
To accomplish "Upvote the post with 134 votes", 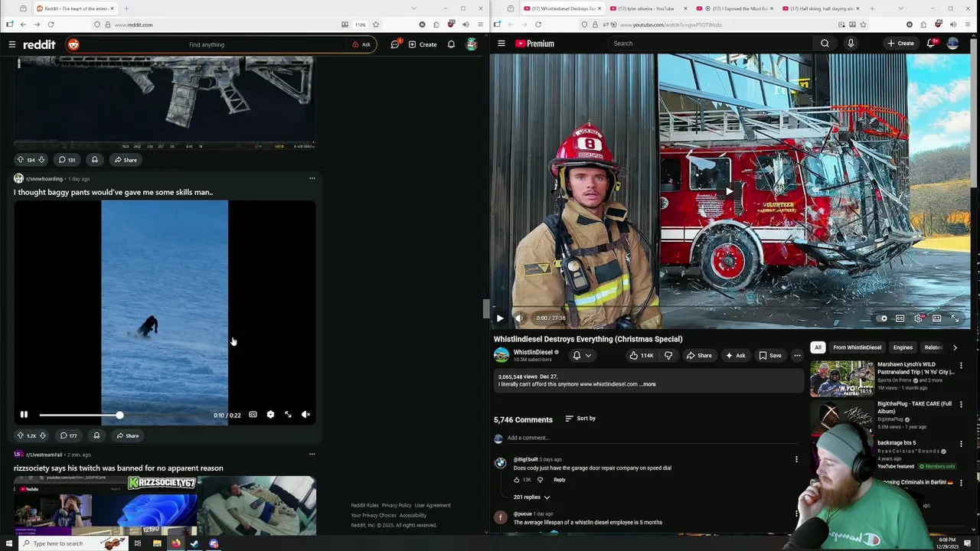I will point(21,160).
